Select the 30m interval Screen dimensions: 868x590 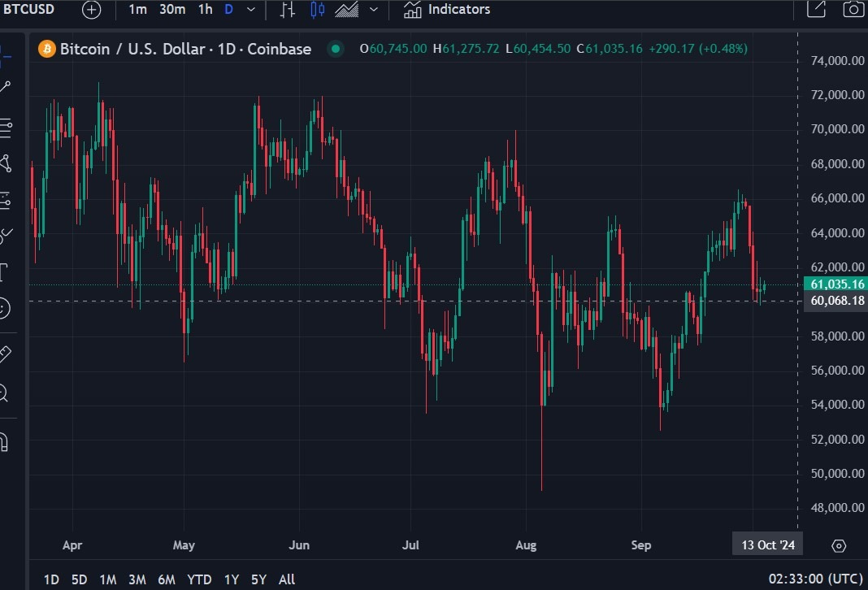point(172,10)
